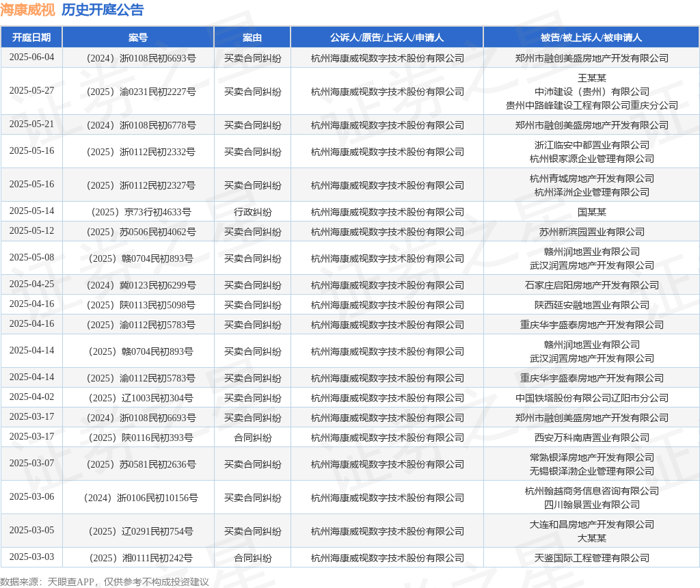
Task: Click defendant 杭州银家源企业管理有限公司
Action: click(591, 159)
